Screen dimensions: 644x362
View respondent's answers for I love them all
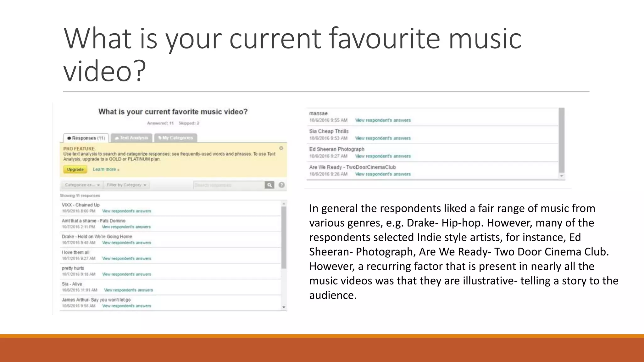click(127, 258)
